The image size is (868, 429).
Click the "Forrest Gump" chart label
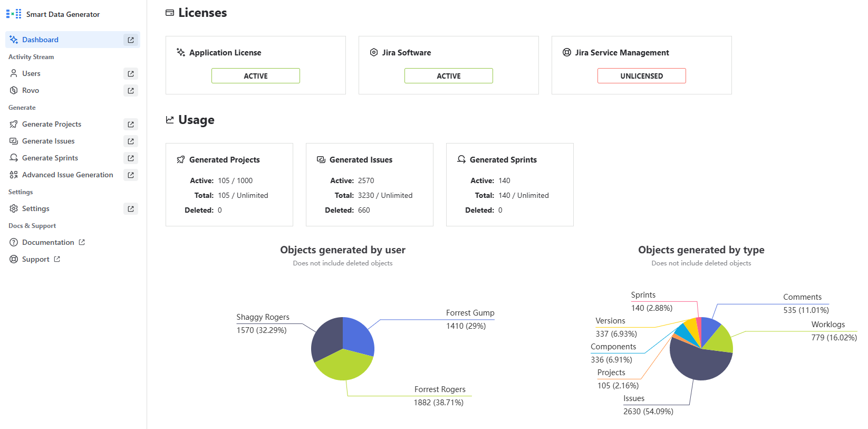tap(470, 313)
